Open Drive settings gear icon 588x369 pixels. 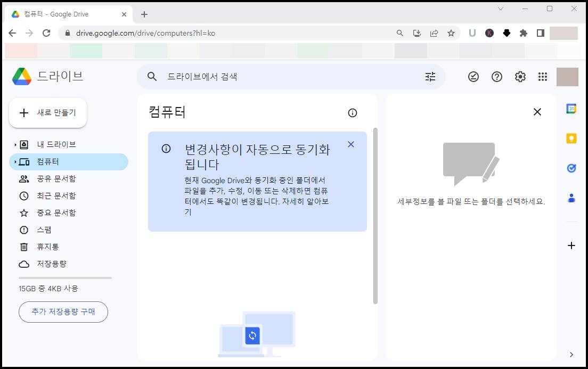[520, 77]
